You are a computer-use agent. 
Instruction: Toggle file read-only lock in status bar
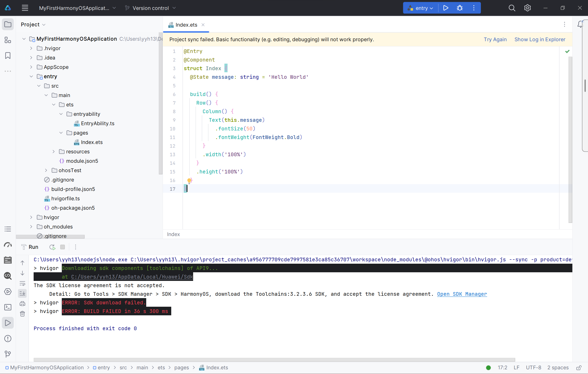tap(579, 368)
